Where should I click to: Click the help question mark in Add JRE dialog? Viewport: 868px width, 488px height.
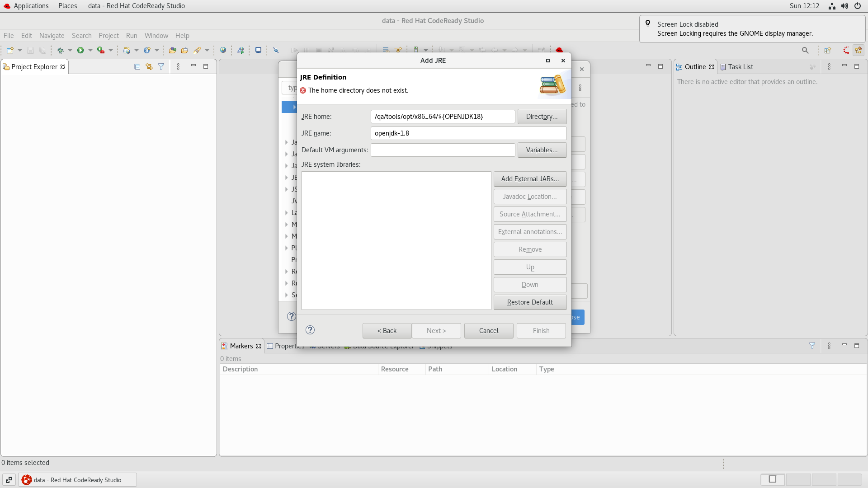pyautogui.click(x=310, y=330)
